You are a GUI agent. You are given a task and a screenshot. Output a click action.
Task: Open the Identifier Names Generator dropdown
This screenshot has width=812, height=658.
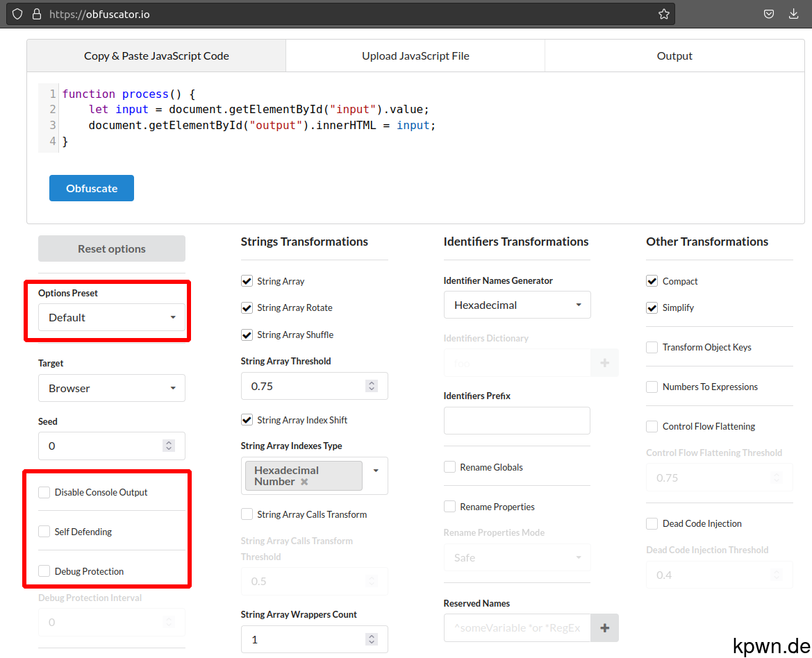[517, 305]
